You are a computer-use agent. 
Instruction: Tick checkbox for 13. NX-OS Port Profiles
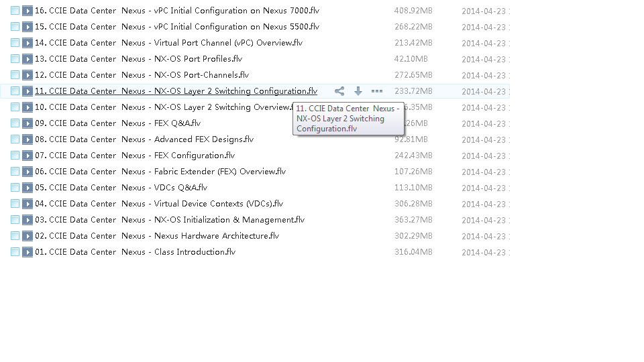coord(15,58)
